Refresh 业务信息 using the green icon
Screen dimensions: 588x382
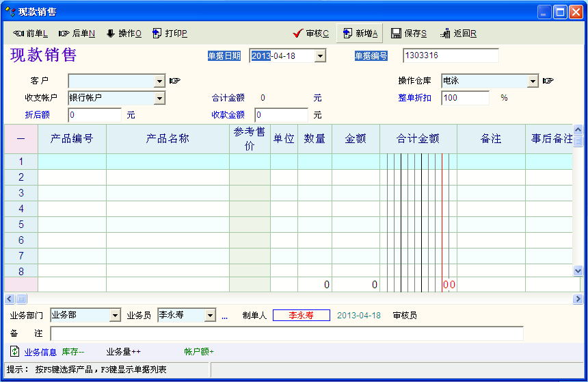click(14, 351)
